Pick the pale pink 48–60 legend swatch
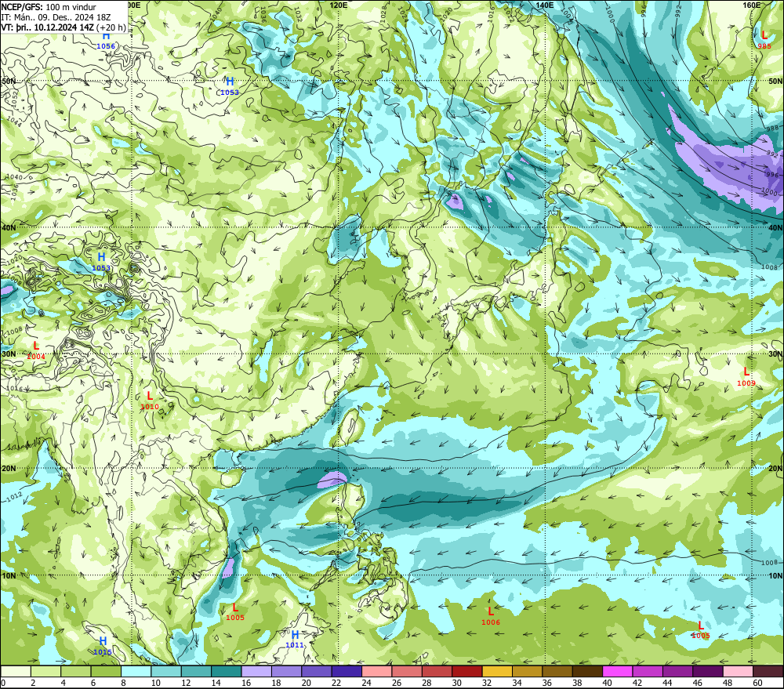The height and width of the screenshot is (689, 784). click(739, 671)
